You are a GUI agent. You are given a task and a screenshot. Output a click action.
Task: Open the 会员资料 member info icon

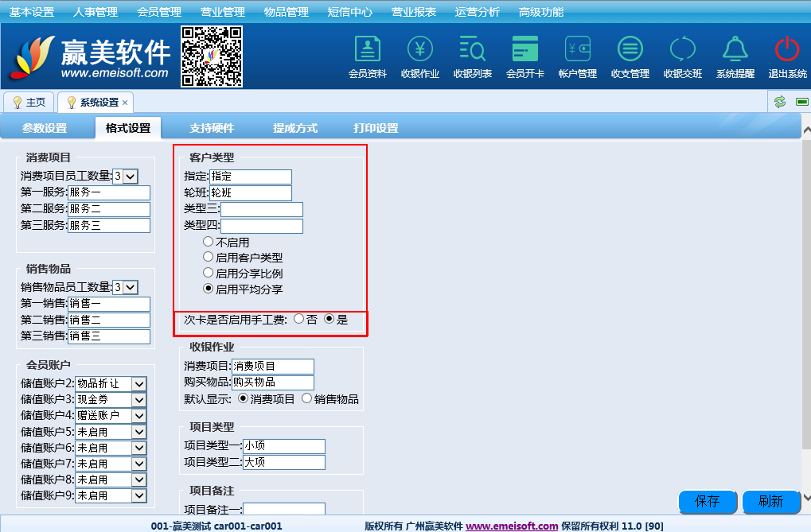pos(367,49)
